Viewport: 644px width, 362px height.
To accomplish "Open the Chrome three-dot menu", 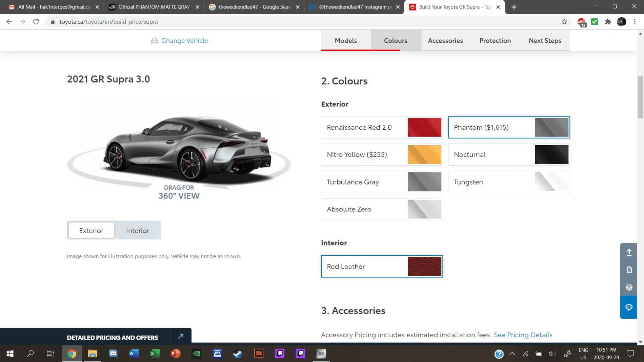I will [635, 22].
